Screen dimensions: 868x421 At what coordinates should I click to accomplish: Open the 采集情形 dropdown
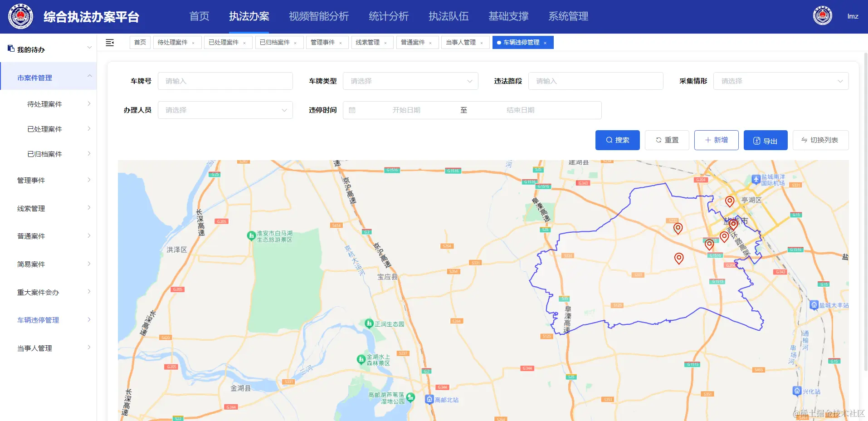(x=780, y=81)
